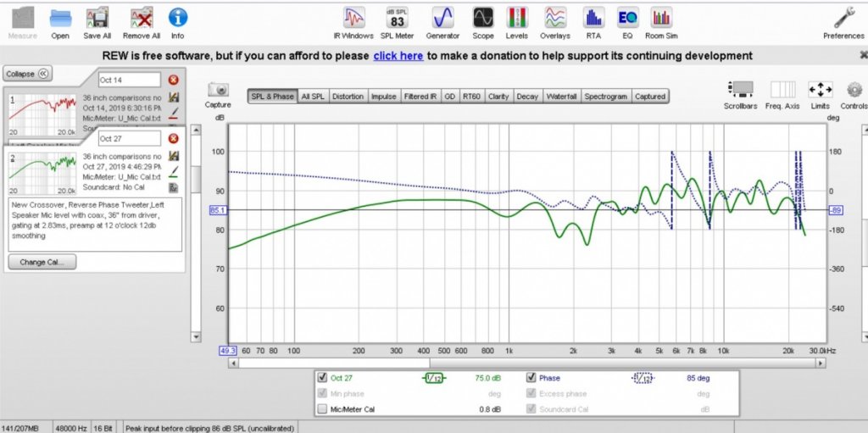
Task: Save the Oct 27 measurement icon
Action: [x=173, y=156]
